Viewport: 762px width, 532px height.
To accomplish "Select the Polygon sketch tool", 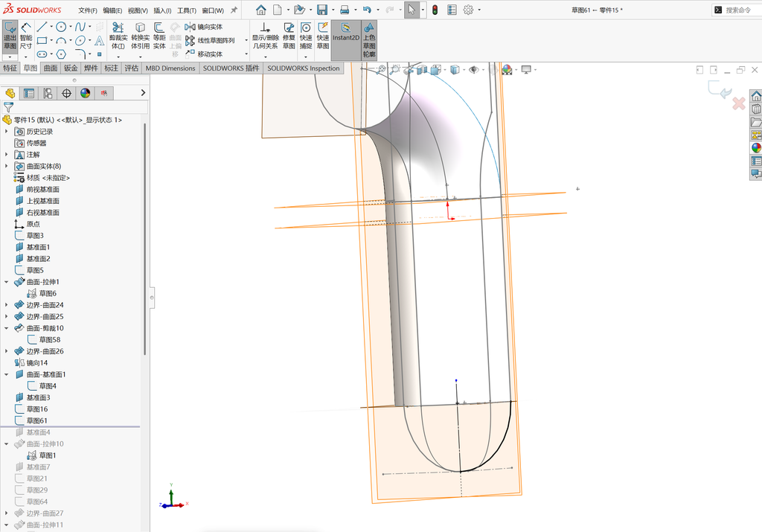I will (61, 54).
